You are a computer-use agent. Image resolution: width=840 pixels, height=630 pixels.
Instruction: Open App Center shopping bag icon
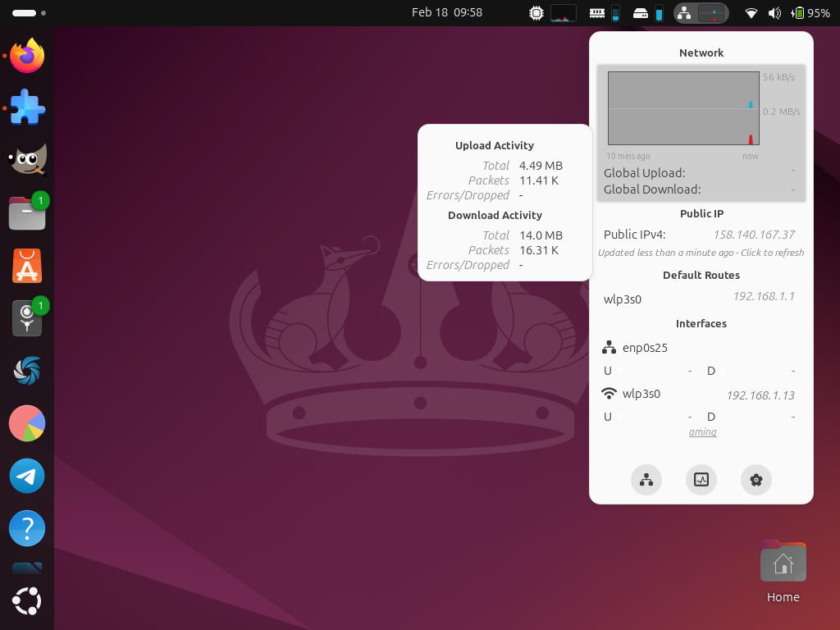click(27, 266)
